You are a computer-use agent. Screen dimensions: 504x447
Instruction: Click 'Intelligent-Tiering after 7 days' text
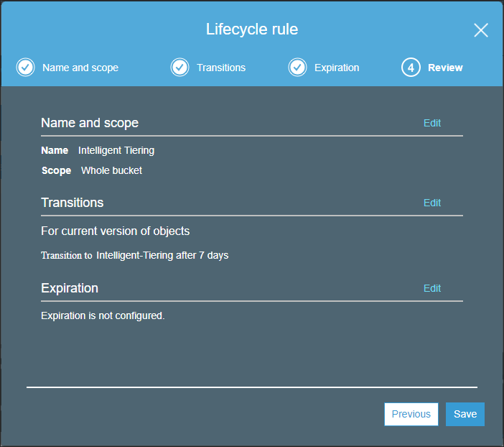(x=162, y=255)
